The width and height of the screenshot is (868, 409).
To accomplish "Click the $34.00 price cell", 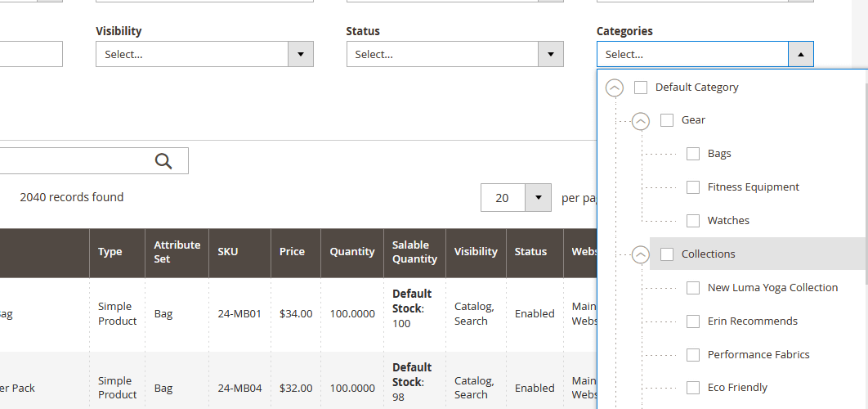I will click(x=296, y=313).
